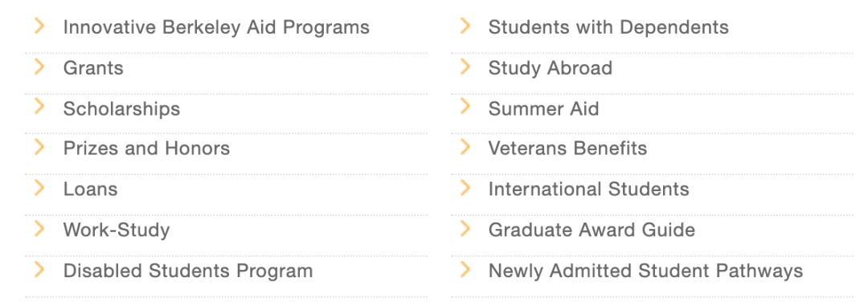Click the chevron icon next to Summer Aid

tap(465, 107)
